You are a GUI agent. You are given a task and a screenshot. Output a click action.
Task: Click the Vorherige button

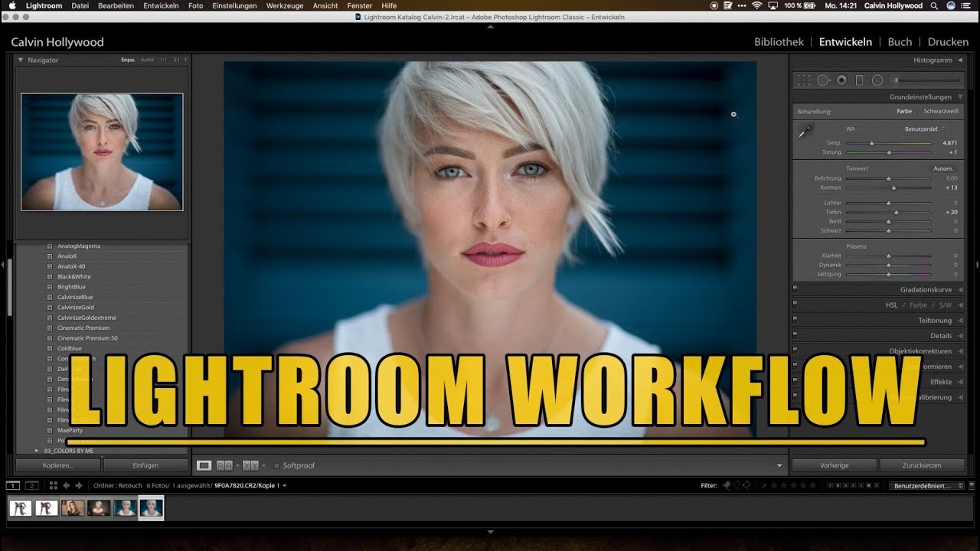834,465
